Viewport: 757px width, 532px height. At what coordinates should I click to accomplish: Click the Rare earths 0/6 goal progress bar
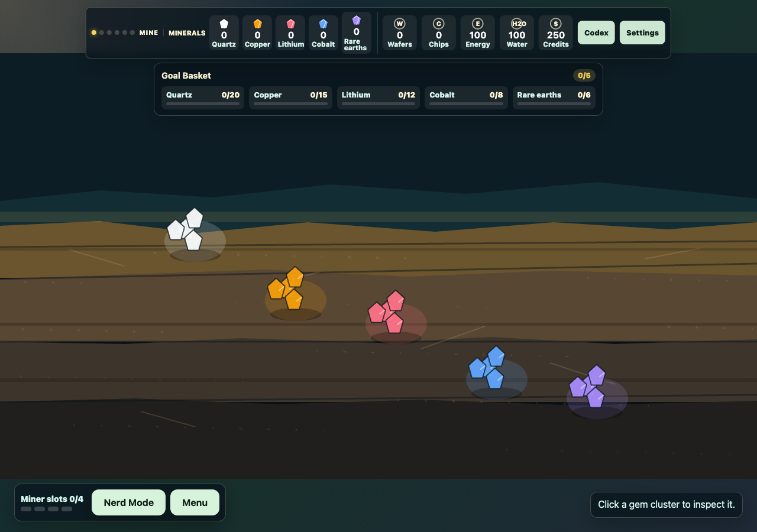coord(554,104)
